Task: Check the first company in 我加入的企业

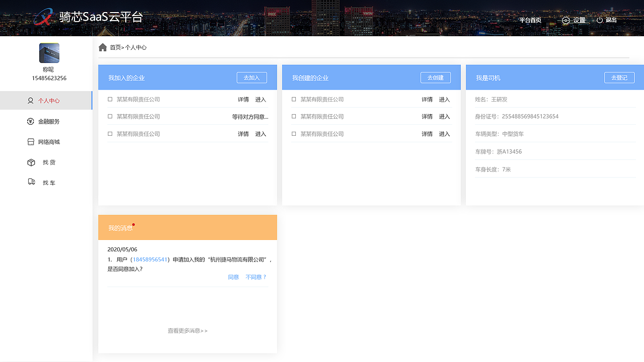Action: click(x=110, y=99)
